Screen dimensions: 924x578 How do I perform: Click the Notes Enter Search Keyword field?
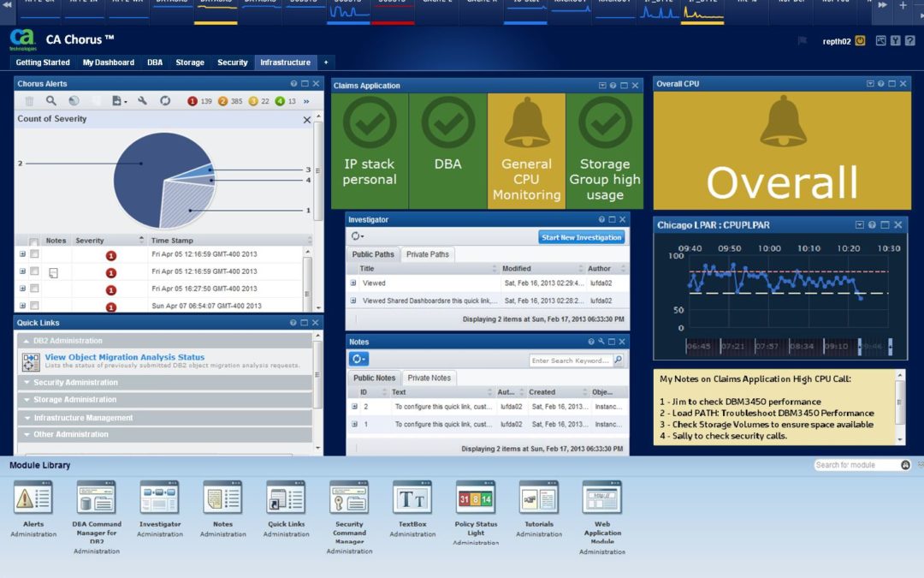[570, 360]
